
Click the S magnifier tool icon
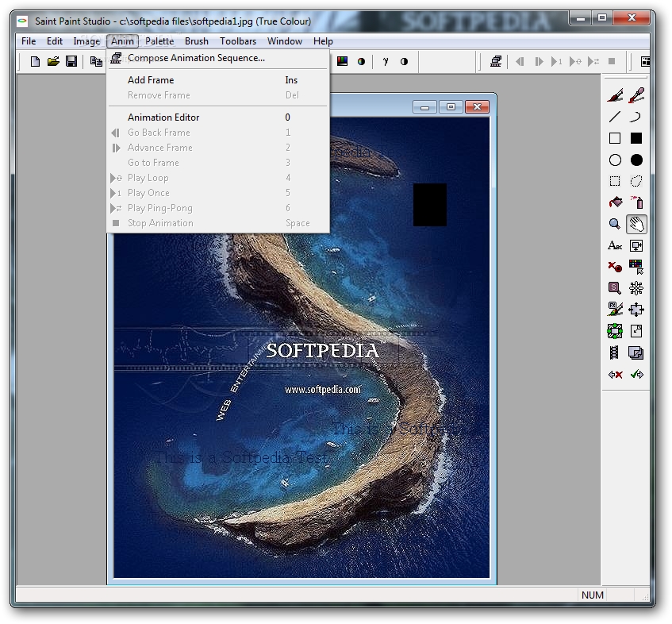click(x=615, y=287)
